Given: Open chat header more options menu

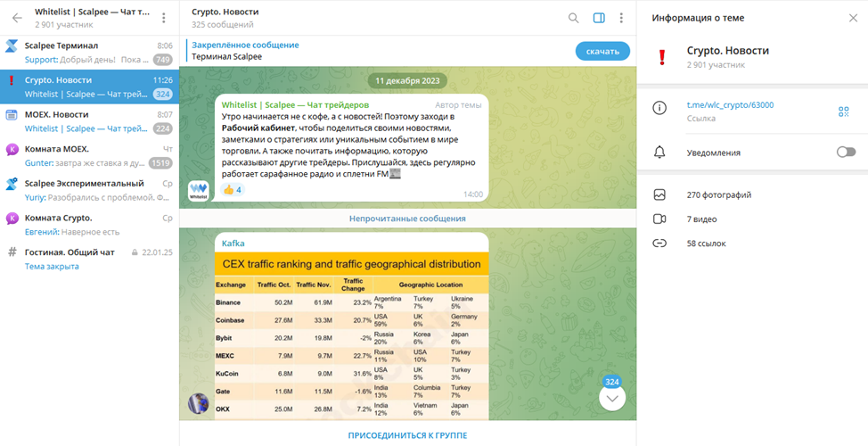Looking at the screenshot, I should point(621,18).
